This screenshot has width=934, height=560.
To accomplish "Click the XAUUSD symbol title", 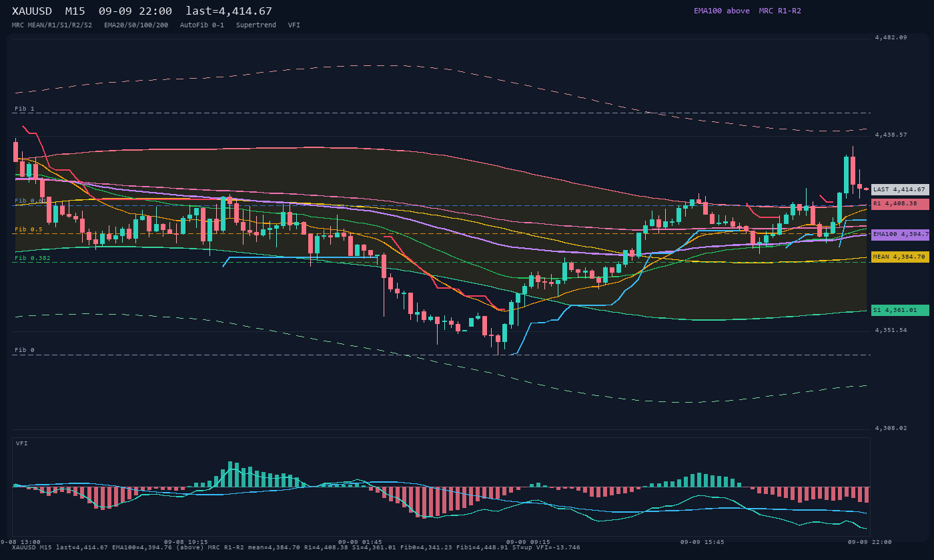I will point(32,11).
